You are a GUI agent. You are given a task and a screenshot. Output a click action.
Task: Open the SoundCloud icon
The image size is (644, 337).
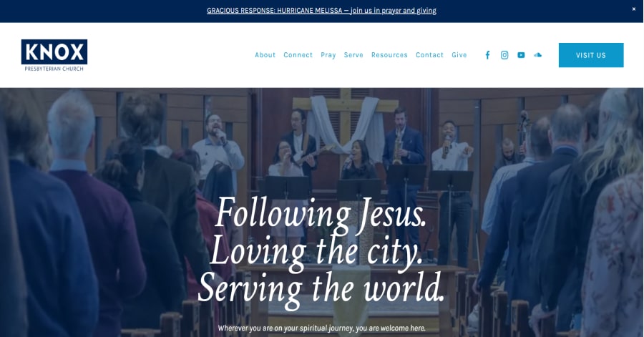coord(537,54)
